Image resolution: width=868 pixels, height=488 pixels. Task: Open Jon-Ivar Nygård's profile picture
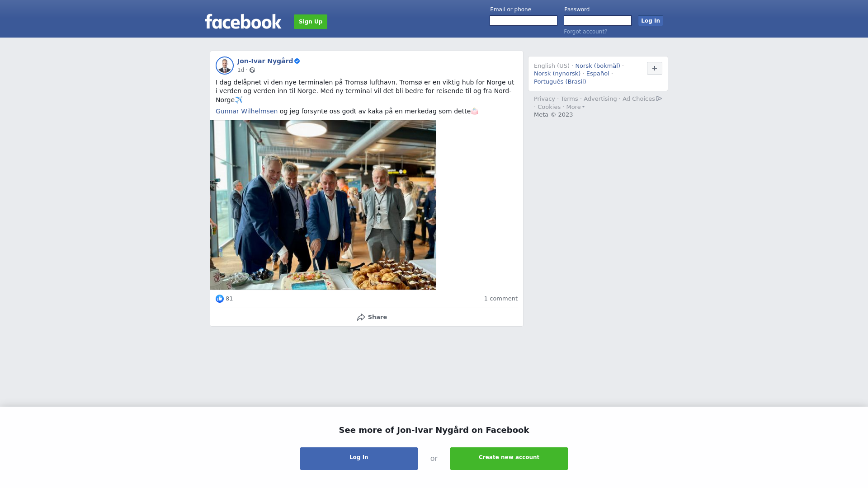coord(225,66)
